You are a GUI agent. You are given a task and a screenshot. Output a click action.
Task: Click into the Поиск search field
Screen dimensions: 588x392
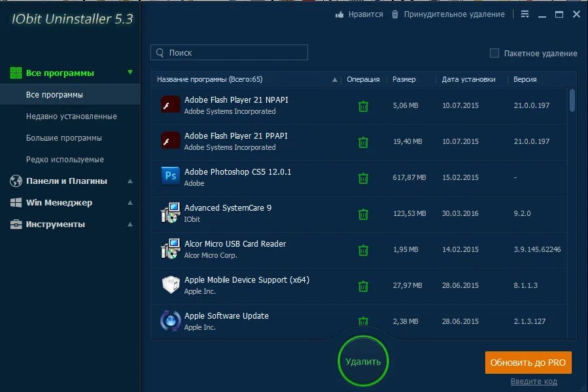(229, 52)
